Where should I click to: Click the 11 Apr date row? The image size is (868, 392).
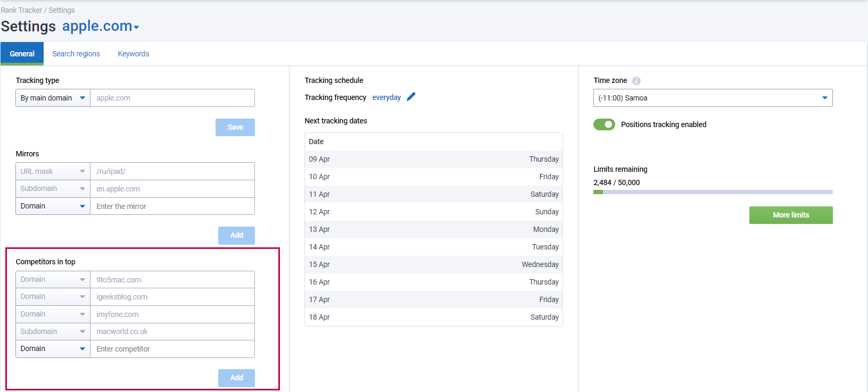pyautogui.click(x=434, y=194)
